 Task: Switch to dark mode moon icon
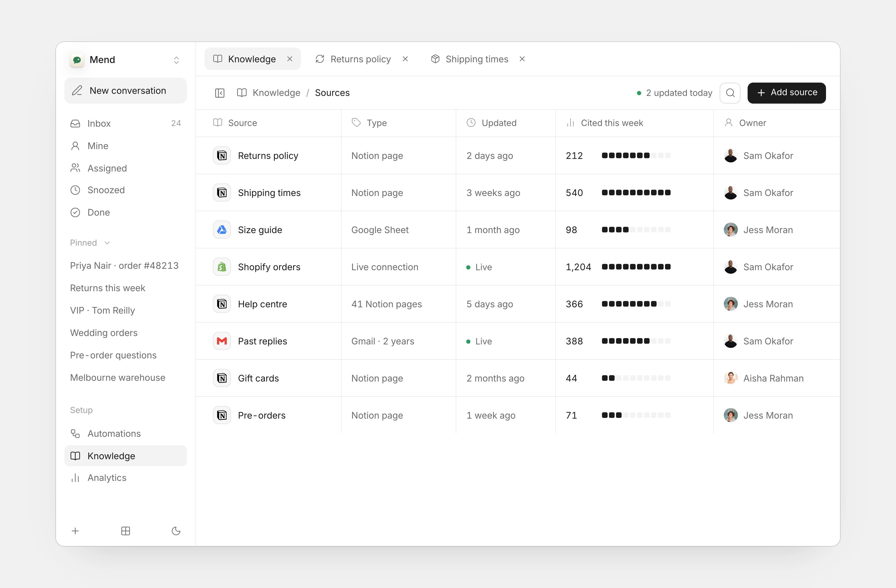176,531
